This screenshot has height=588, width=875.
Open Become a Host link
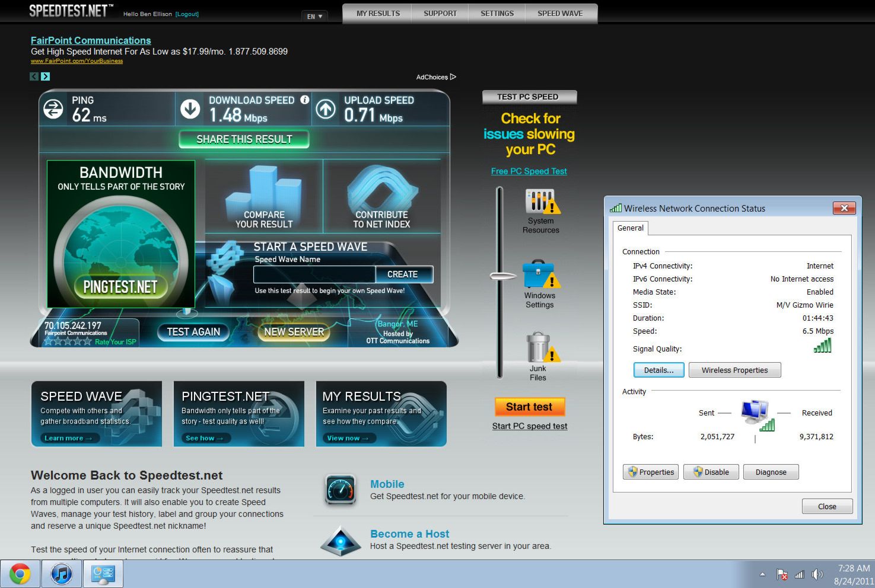tap(409, 534)
